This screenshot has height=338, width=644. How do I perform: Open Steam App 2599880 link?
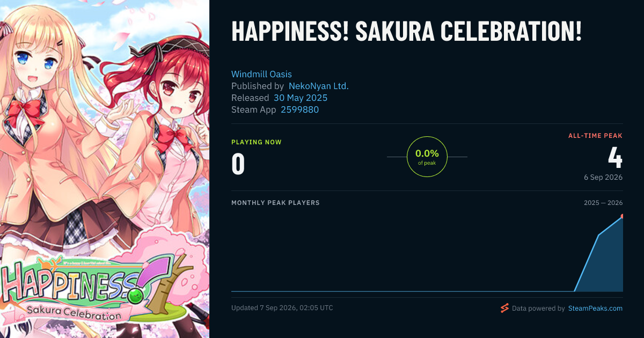click(x=300, y=109)
